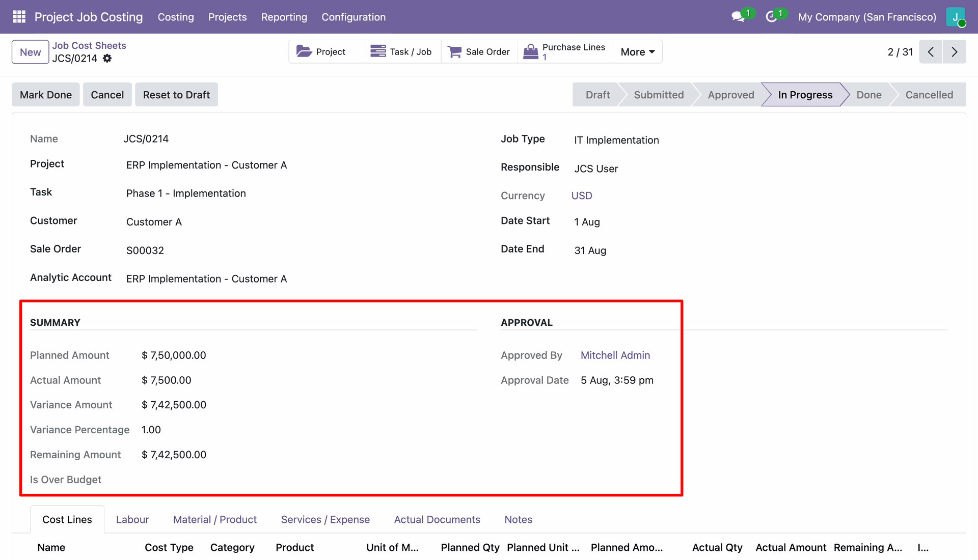
Task: Open the apps grid menu icon
Action: (x=19, y=17)
